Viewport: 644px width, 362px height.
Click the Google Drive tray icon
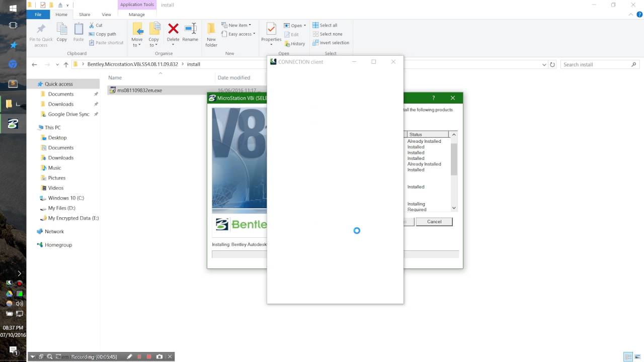click(9, 294)
